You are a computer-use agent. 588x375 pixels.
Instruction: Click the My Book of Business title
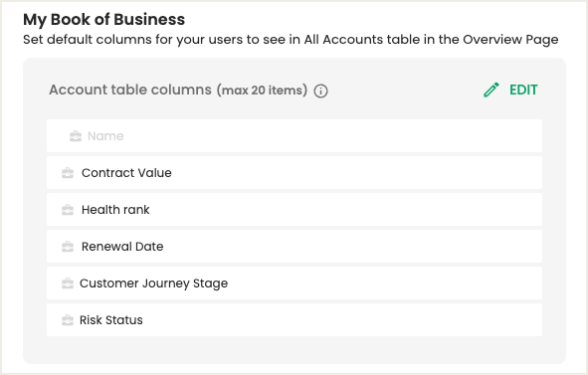tap(103, 20)
